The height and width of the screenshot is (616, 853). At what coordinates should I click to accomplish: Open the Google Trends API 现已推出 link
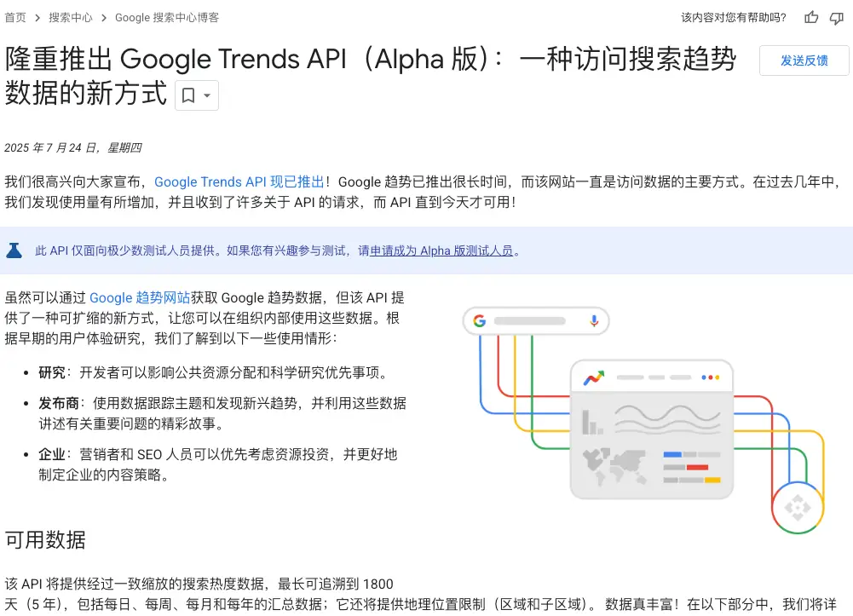[239, 181]
